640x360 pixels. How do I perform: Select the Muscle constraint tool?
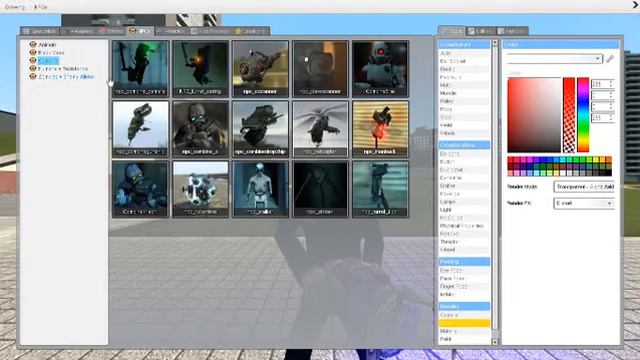coord(464,93)
